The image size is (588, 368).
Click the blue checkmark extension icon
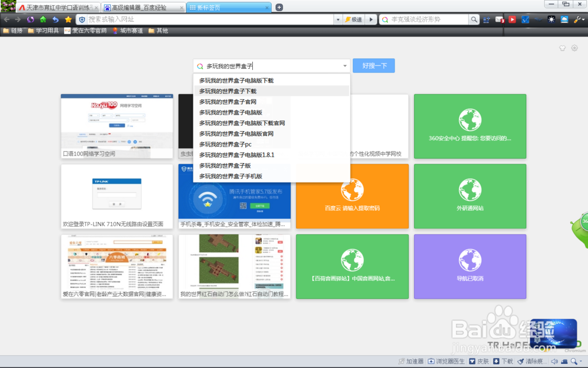525,19
